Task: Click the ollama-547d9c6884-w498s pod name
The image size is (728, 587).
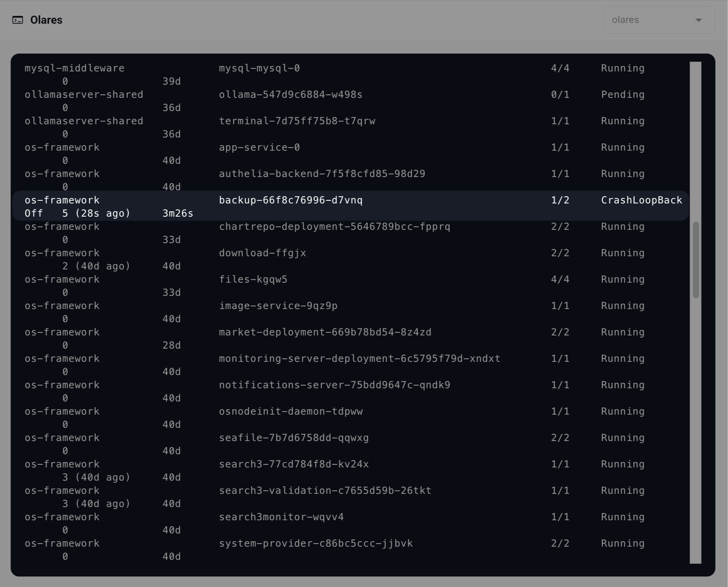Action: coord(290,94)
